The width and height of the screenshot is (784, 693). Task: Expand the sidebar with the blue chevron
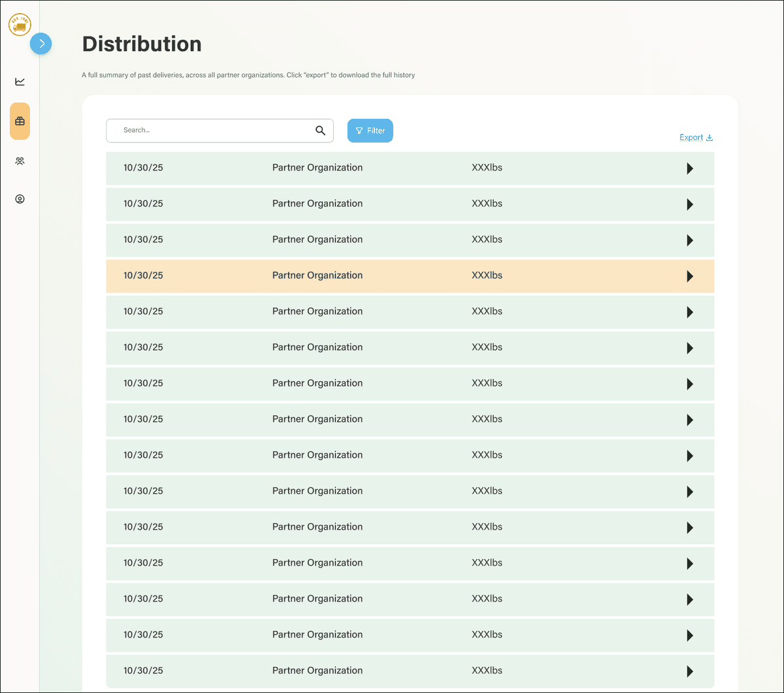click(41, 44)
